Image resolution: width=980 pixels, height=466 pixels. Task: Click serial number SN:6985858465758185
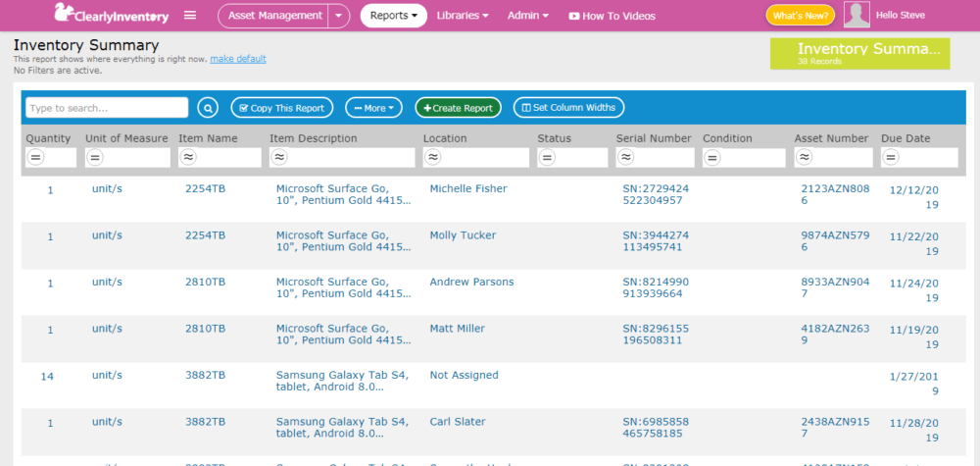[656, 428]
